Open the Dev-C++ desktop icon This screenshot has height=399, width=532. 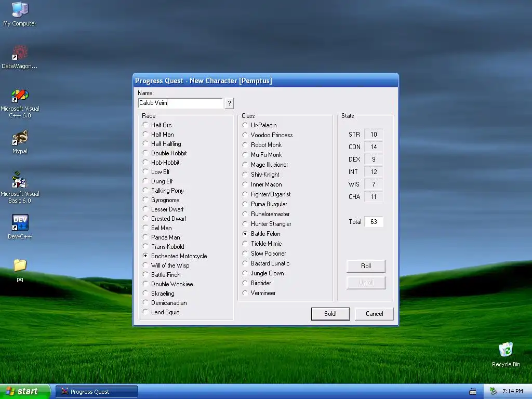pyautogui.click(x=20, y=227)
